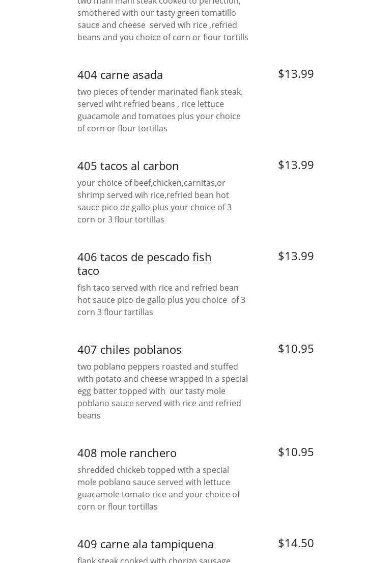Open the 408 mole ranchero item
Image resolution: width=392 pixels, height=563 pixels.
(x=127, y=453)
